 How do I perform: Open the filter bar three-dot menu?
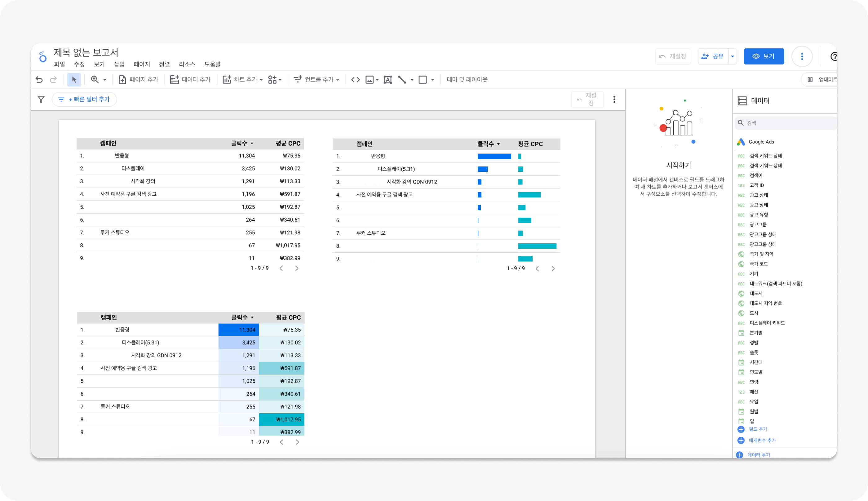pyautogui.click(x=614, y=100)
